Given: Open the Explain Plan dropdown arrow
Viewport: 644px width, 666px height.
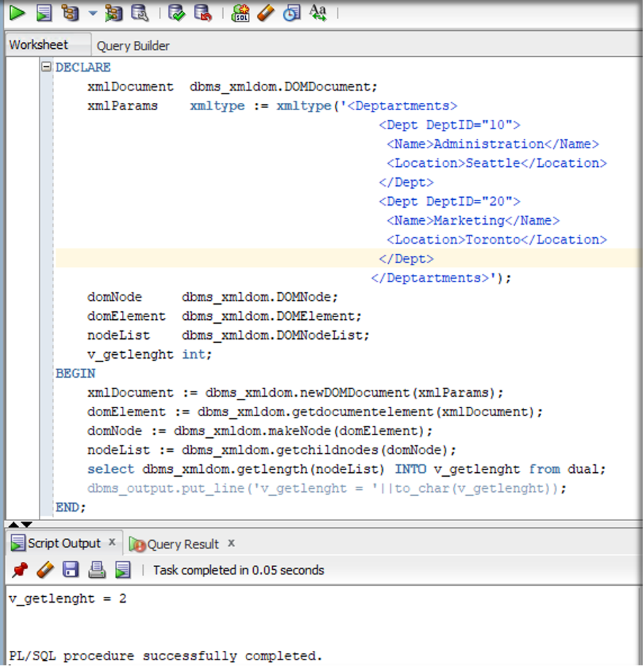Looking at the screenshot, I should coord(92,13).
